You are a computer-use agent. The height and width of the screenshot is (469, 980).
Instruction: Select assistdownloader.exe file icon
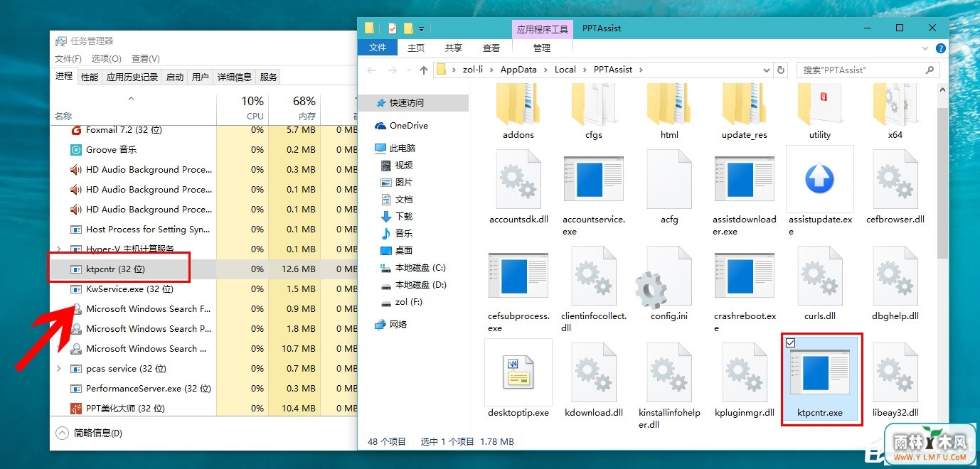[745, 179]
